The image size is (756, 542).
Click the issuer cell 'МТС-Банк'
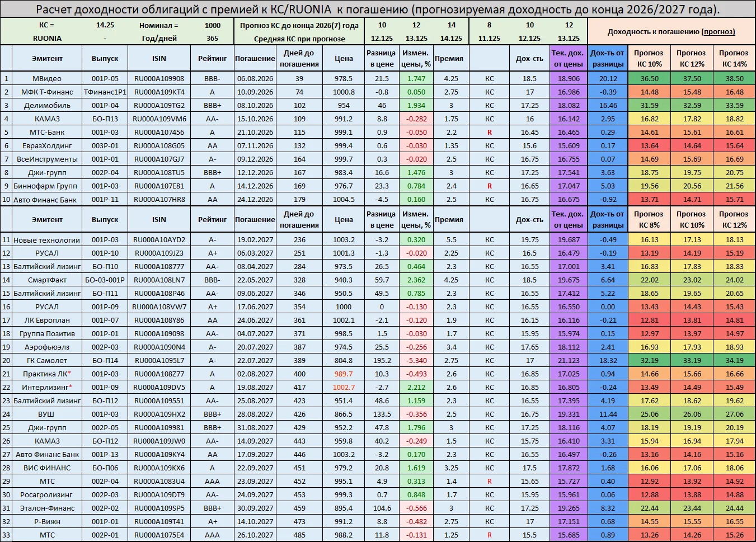click(48, 133)
